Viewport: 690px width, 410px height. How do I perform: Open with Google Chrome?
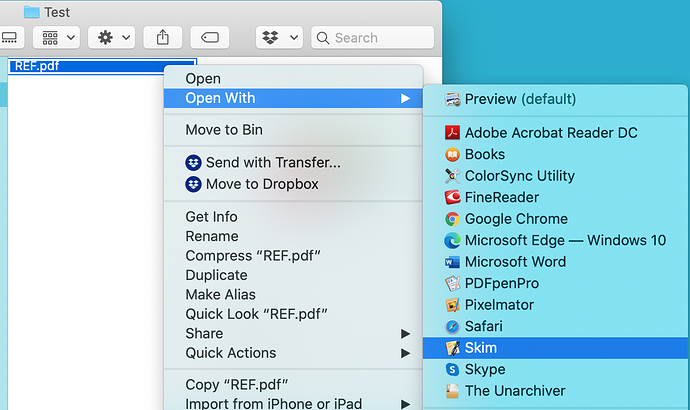point(555,219)
